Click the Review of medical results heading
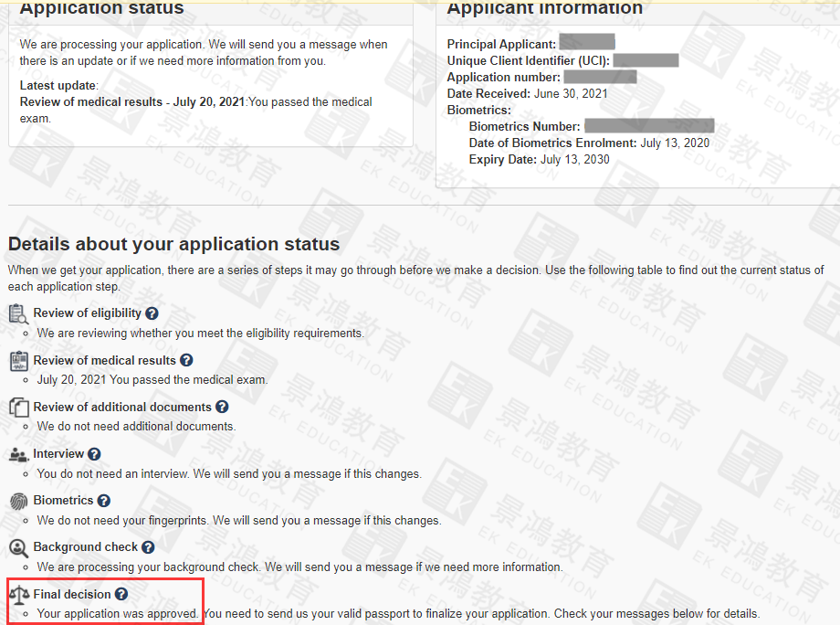This screenshot has width=840, height=625. pos(103,360)
